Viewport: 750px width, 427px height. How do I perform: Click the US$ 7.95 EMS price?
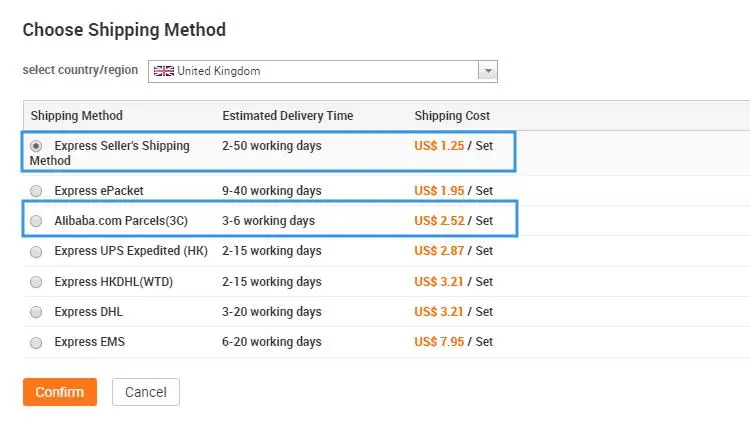pos(439,342)
